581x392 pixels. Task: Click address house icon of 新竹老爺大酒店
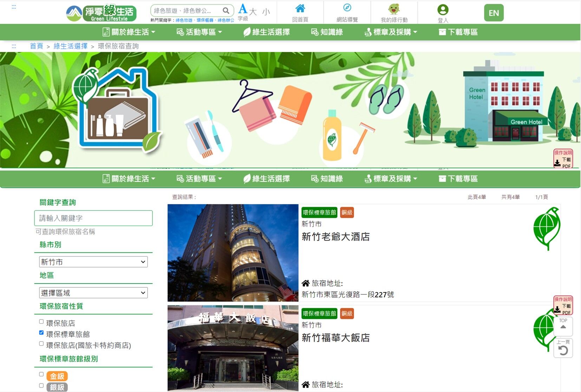click(306, 283)
